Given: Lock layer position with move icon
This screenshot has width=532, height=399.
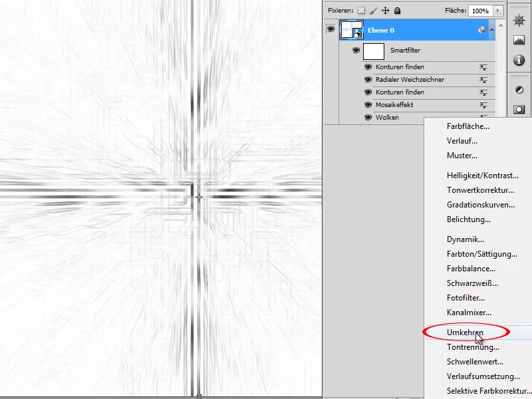Looking at the screenshot, I should [x=386, y=11].
